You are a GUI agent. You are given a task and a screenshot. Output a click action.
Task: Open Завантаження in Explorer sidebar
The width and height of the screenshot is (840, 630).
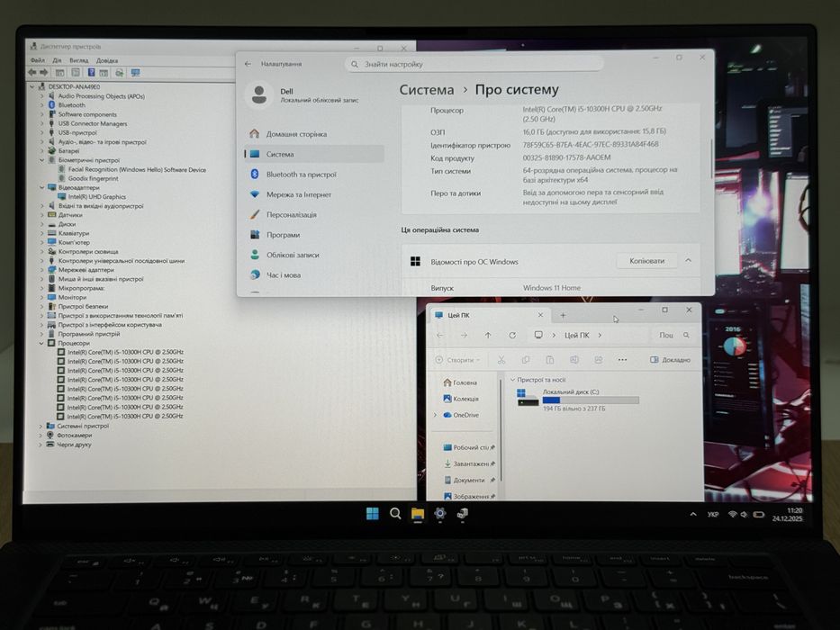467,463
